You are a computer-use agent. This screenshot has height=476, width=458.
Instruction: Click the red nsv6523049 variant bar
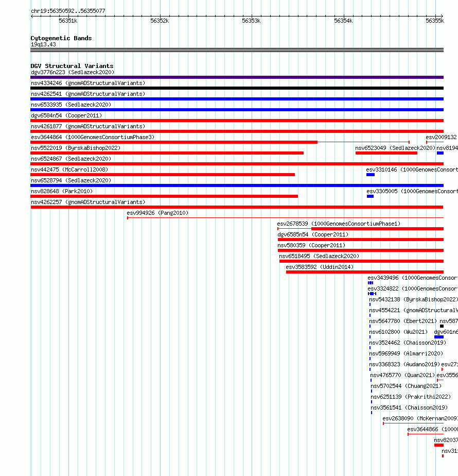pyautogui.click(x=386, y=153)
